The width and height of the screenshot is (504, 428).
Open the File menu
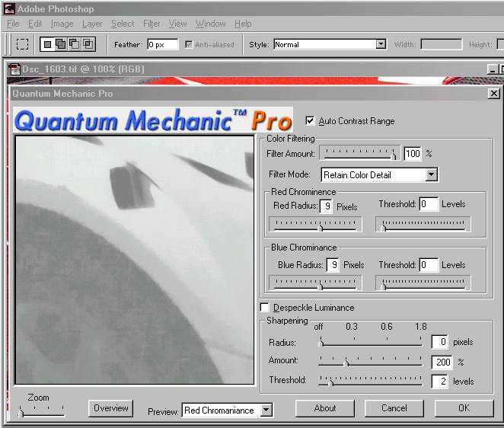click(13, 24)
